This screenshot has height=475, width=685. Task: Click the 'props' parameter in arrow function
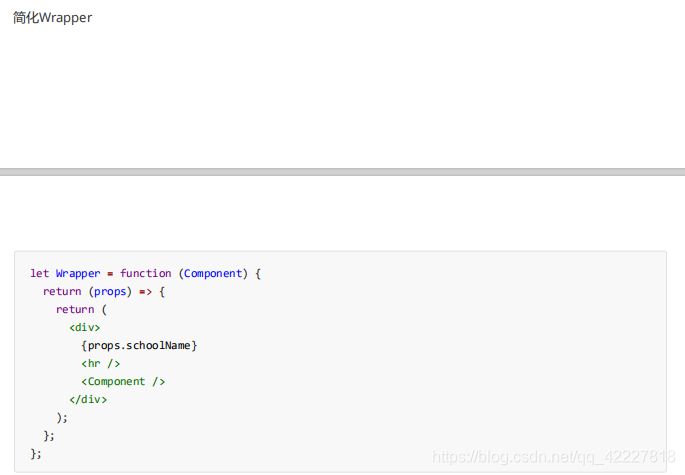coord(110,291)
